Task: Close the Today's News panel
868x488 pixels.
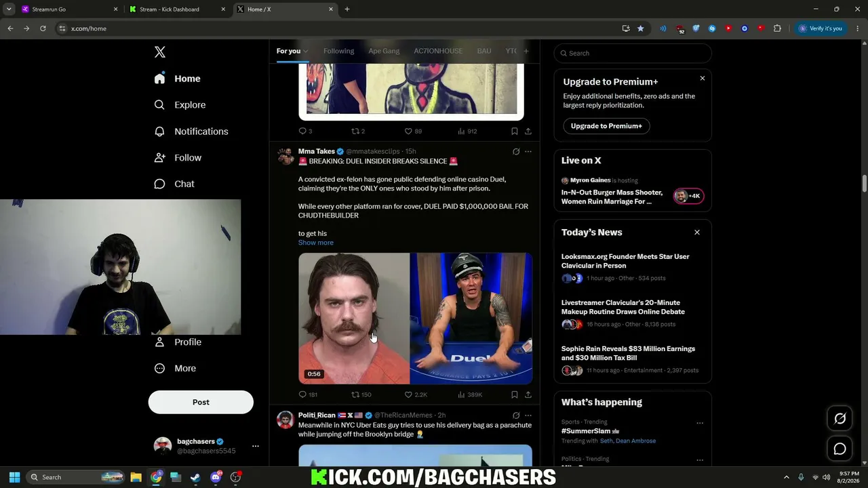Action: 697,232
